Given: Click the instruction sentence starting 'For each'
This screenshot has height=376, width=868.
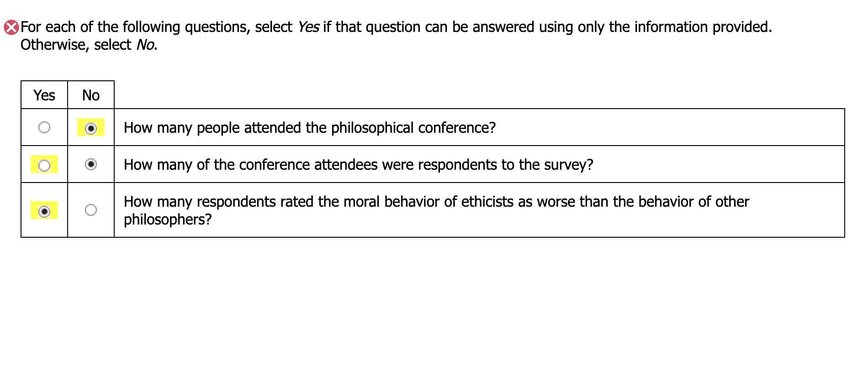Looking at the screenshot, I should pos(396,27).
